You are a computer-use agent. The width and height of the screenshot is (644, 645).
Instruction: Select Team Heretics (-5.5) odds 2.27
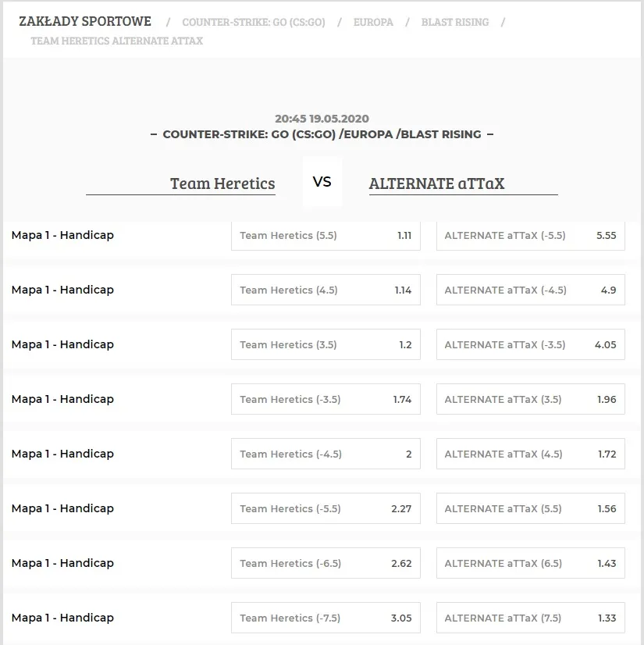point(326,508)
